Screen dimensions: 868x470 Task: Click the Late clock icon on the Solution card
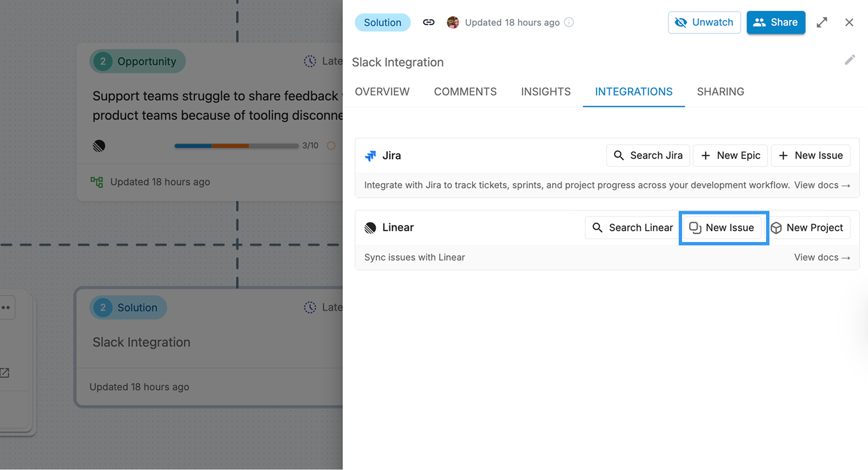(x=310, y=308)
